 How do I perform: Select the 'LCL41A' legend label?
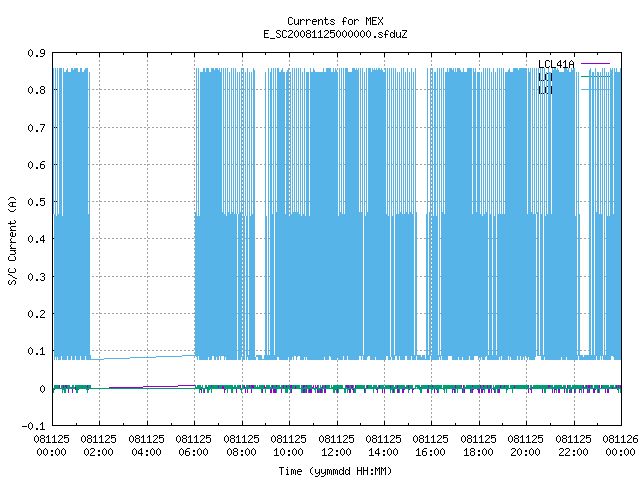click(x=556, y=64)
